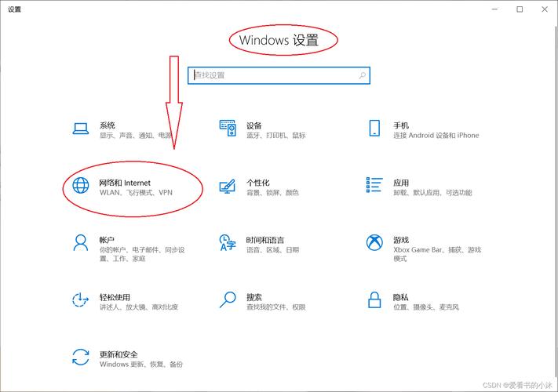The height and width of the screenshot is (392, 558).
Task: Click the 设备 keyboard and speaker icon
Action: [x=228, y=128]
